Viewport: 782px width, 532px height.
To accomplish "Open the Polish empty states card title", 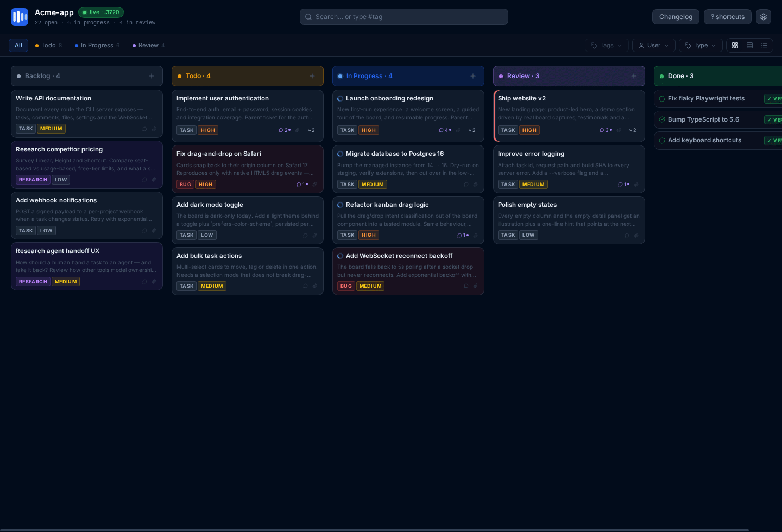I will pos(527,205).
